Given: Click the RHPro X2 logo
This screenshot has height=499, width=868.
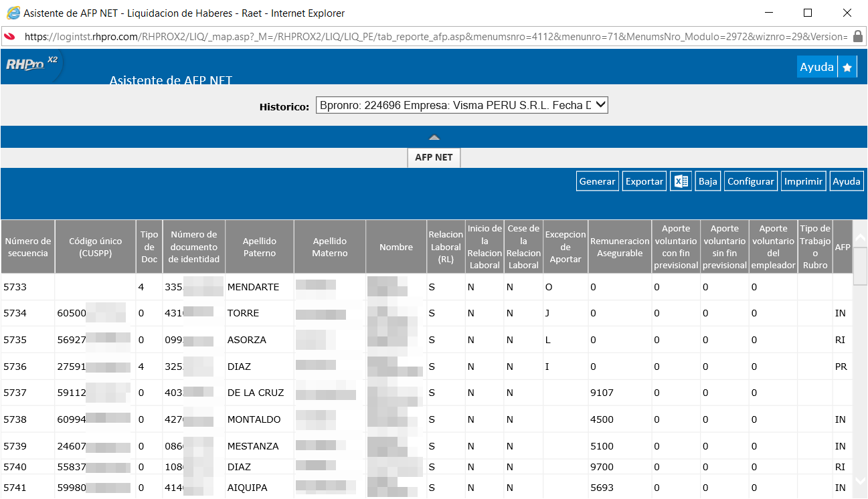Looking at the screenshot, I should (31, 65).
